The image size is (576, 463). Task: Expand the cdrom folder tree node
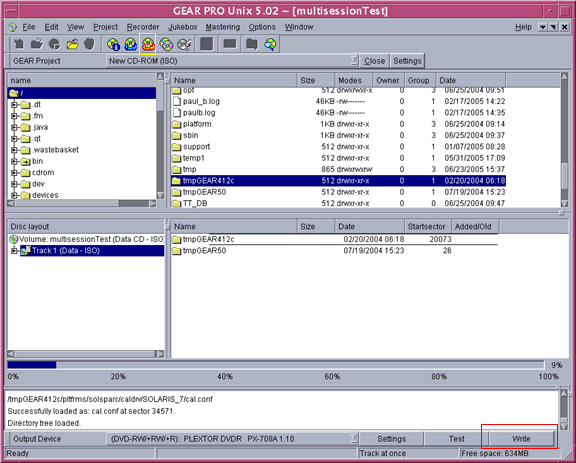[x=14, y=173]
